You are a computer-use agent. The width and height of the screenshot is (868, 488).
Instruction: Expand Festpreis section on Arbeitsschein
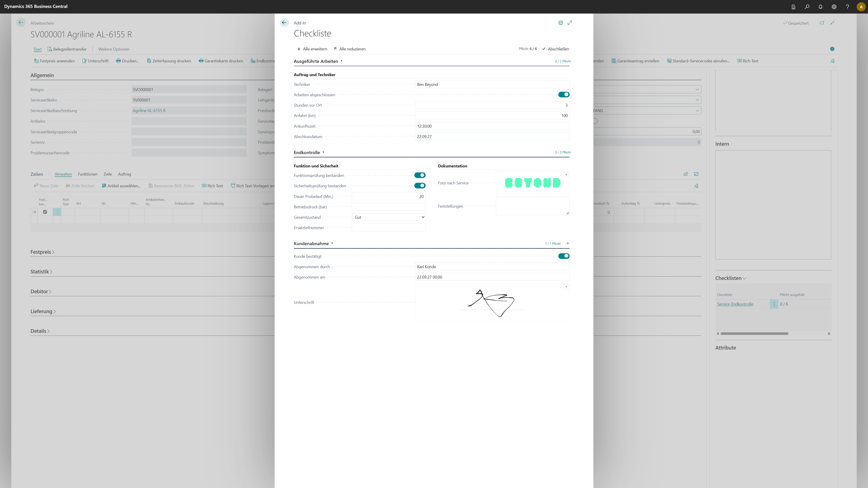(42, 252)
